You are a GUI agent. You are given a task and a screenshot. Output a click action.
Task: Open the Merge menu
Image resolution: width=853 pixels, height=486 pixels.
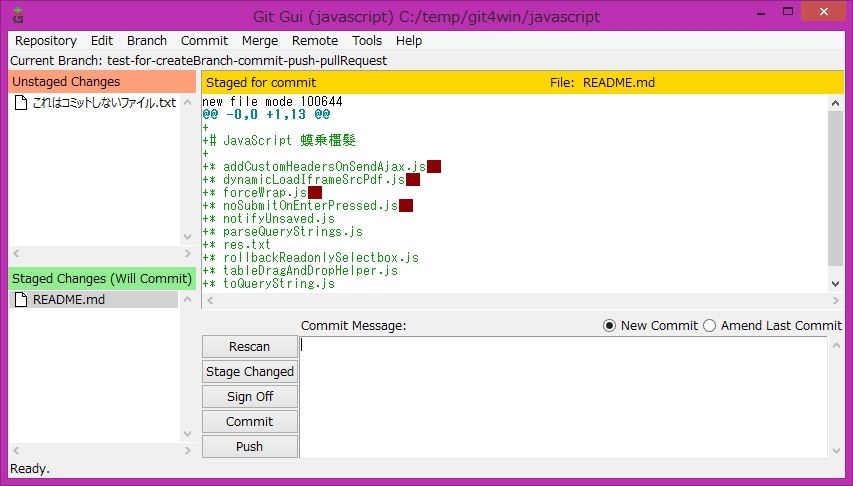260,41
